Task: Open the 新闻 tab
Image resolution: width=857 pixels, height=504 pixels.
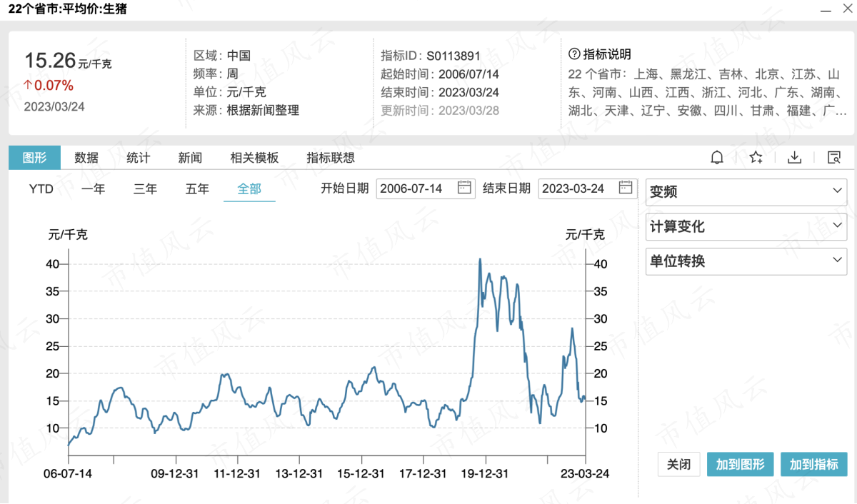Action: point(190,158)
